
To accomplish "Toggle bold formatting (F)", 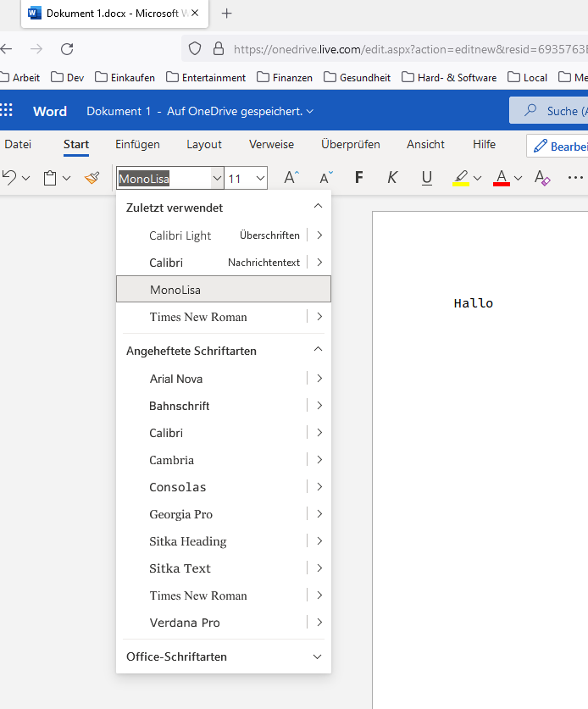I will tap(358, 177).
